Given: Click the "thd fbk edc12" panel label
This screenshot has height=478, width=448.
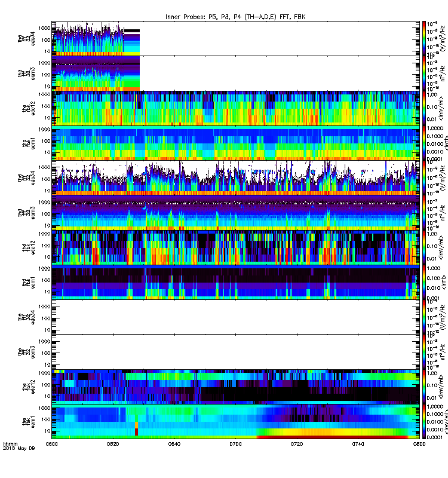Looking at the screenshot, I should coord(29,247).
